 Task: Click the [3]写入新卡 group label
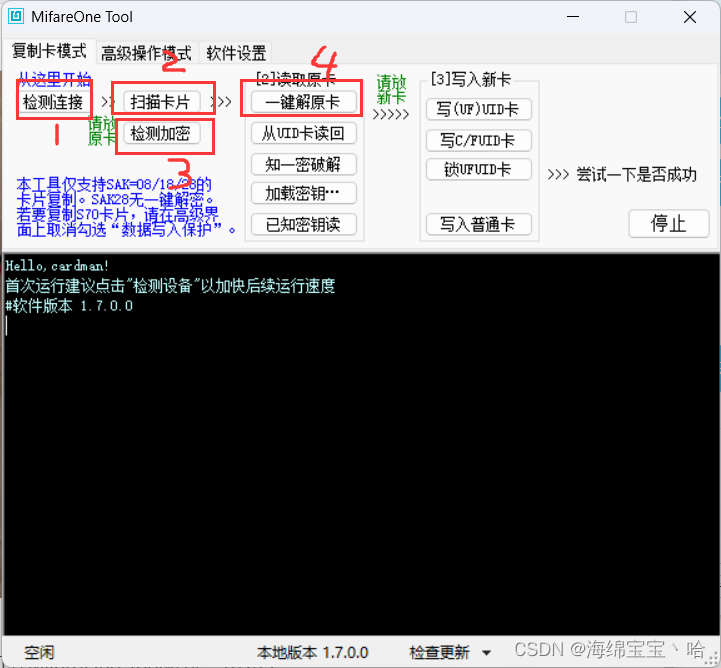tap(470, 79)
